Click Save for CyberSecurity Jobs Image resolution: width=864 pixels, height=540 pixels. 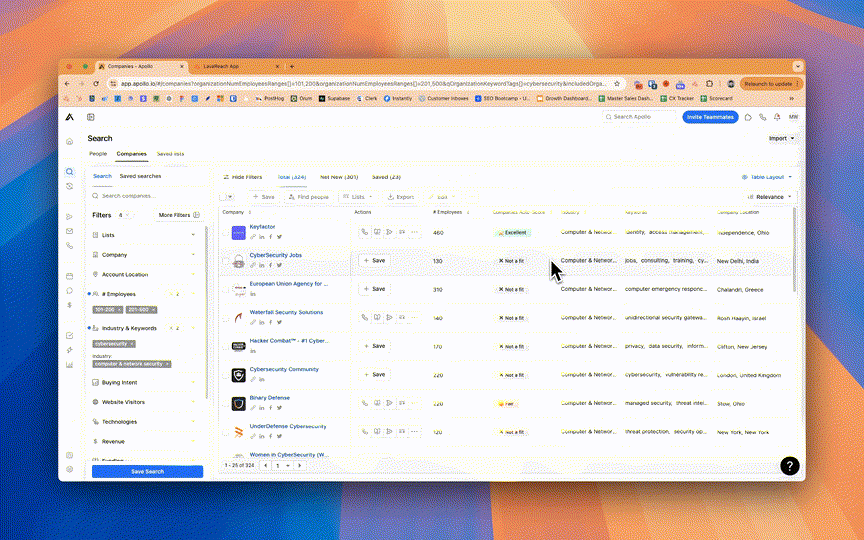tap(375, 261)
